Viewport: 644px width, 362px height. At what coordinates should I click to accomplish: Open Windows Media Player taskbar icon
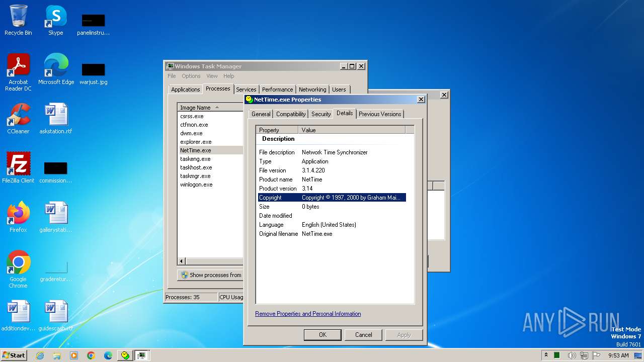(x=74, y=355)
